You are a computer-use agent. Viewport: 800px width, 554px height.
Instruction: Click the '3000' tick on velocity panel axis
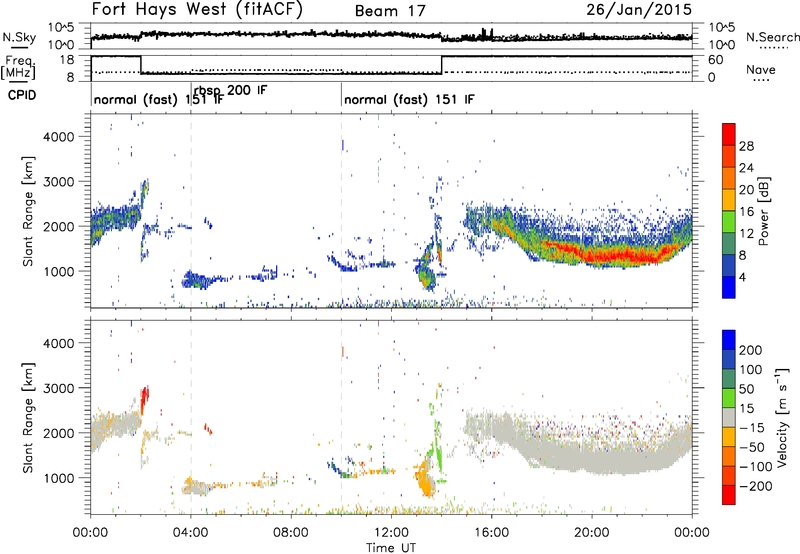tap(59, 388)
